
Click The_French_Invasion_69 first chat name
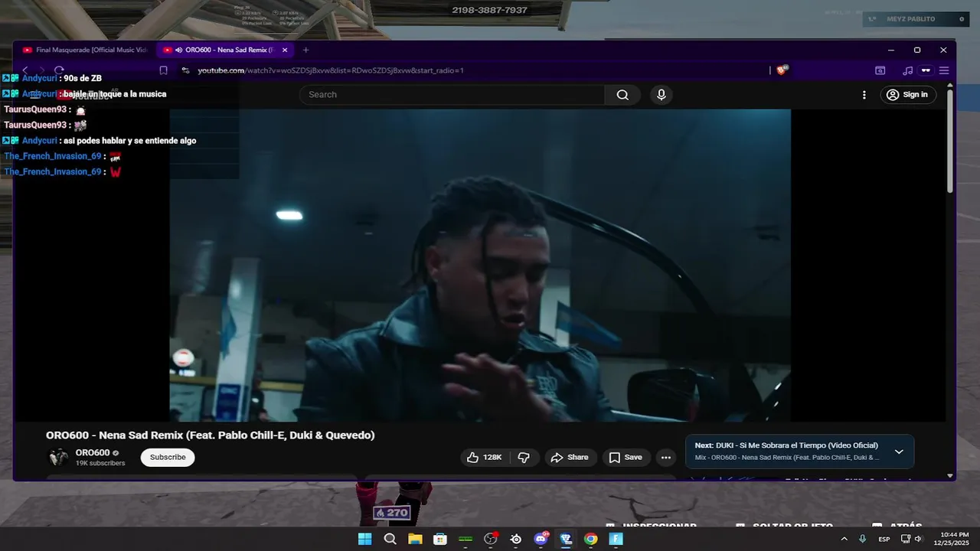tap(53, 156)
